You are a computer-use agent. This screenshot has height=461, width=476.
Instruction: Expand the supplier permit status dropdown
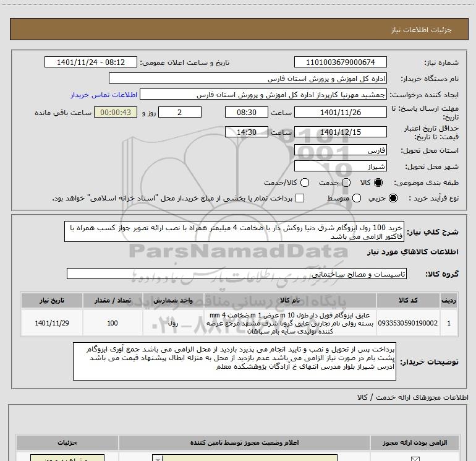pyautogui.click(x=157, y=458)
